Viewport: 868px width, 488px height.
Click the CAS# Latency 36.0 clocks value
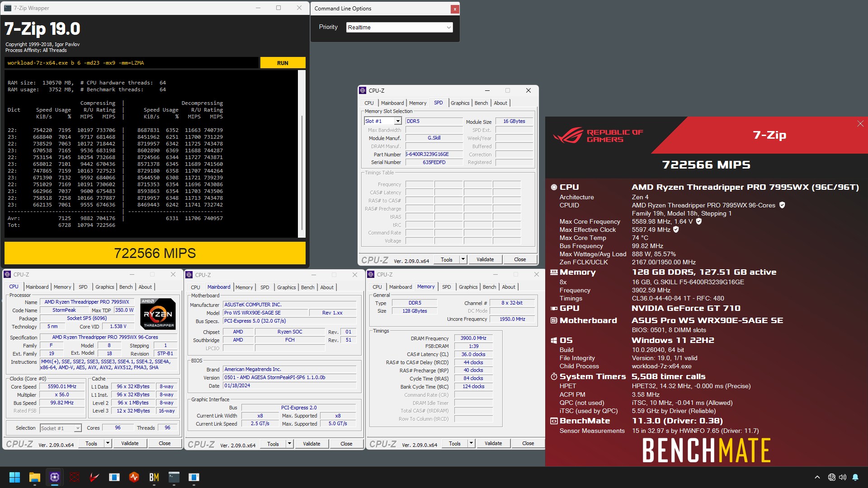coord(473,354)
